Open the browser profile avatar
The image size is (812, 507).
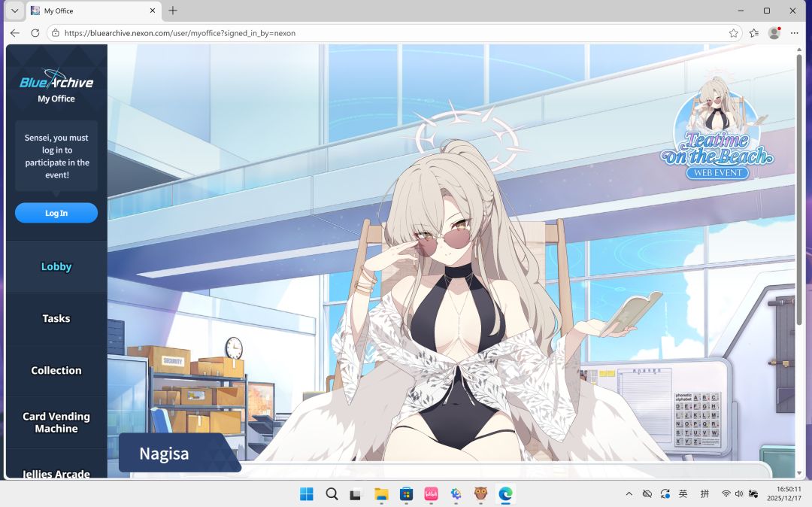(x=774, y=33)
